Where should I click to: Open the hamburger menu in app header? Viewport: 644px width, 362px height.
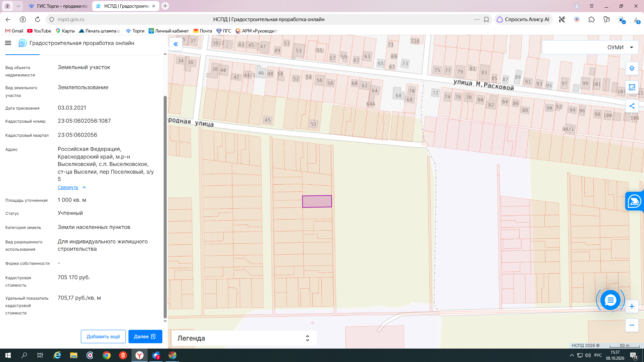click(x=8, y=43)
